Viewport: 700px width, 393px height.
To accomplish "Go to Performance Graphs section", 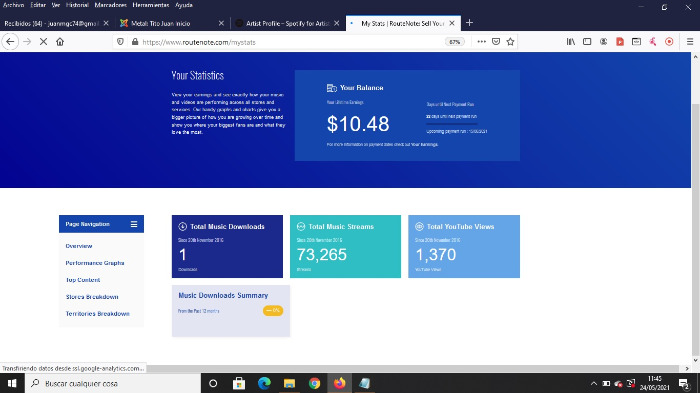I will [x=95, y=263].
